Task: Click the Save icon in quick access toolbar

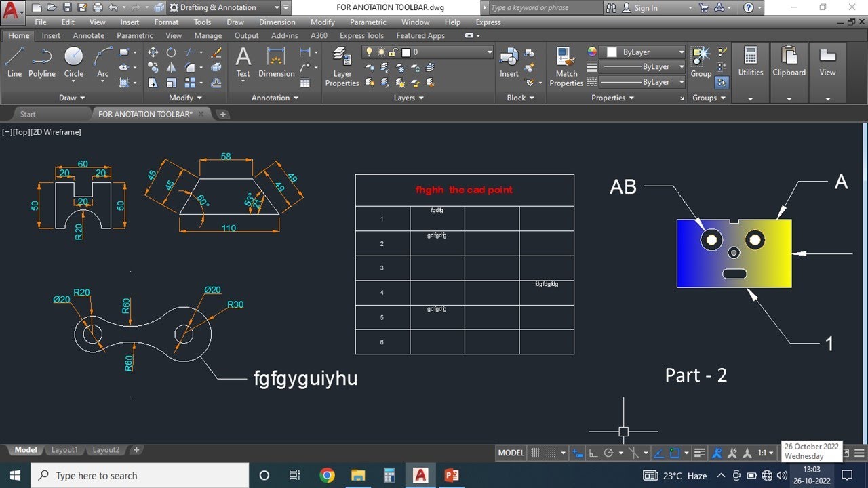Action: point(66,7)
